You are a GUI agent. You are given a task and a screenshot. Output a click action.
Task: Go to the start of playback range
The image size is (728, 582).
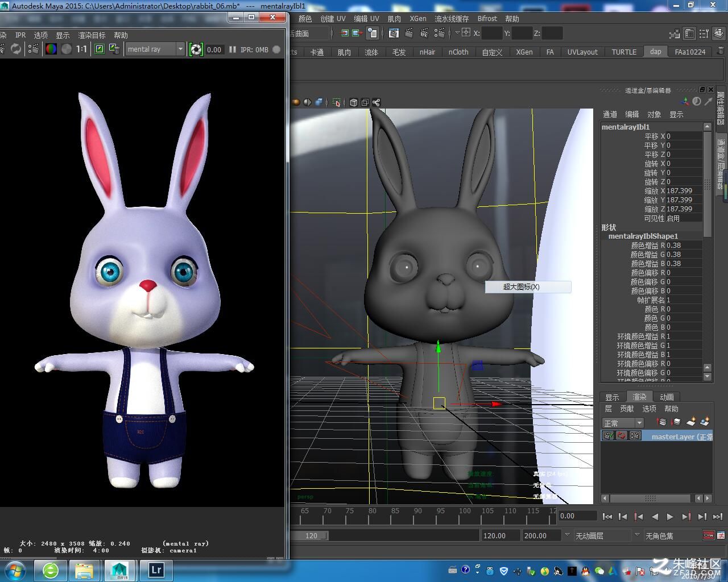point(607,516)
